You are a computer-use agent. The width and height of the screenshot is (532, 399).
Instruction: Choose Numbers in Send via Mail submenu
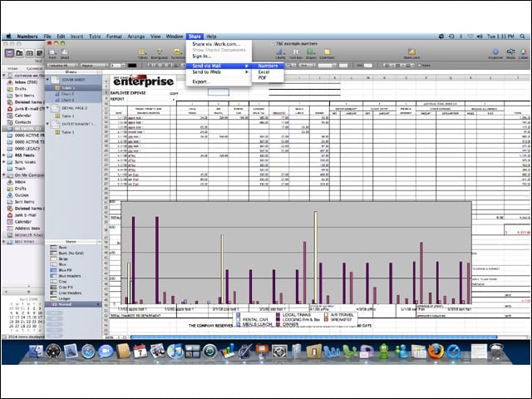[268, 66]
